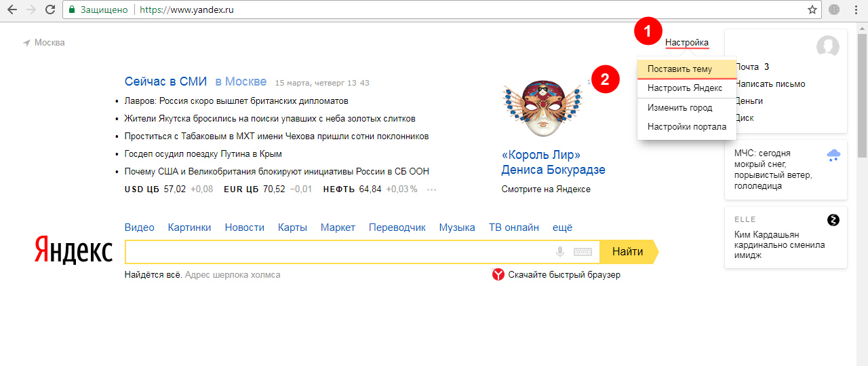Image resolution: width=868 pixels, height=366 pixels.
Task: Open the ТВ онлайн service tab
Action: click(x=514, y=227)
